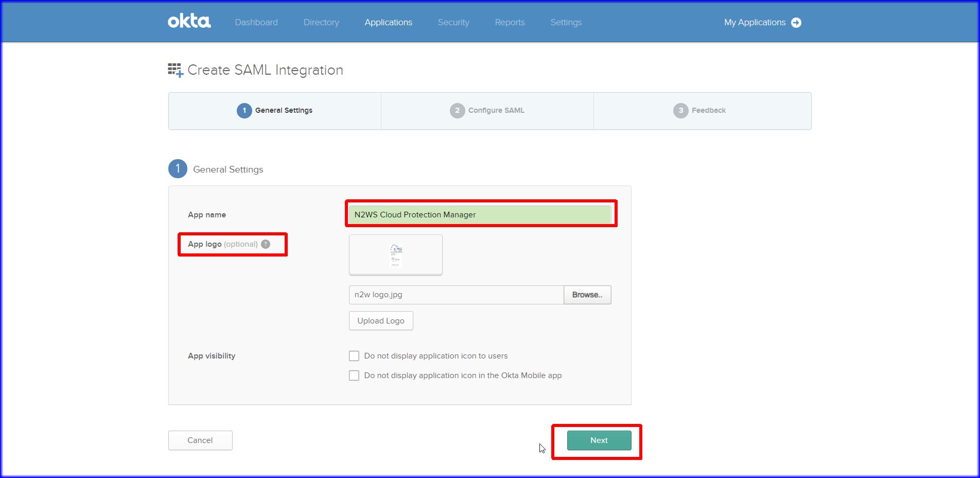Screen dimensions: 980x478
Task: Click the My Applications arrow icon
Action: pyautogui.click(x=796, y=23)
